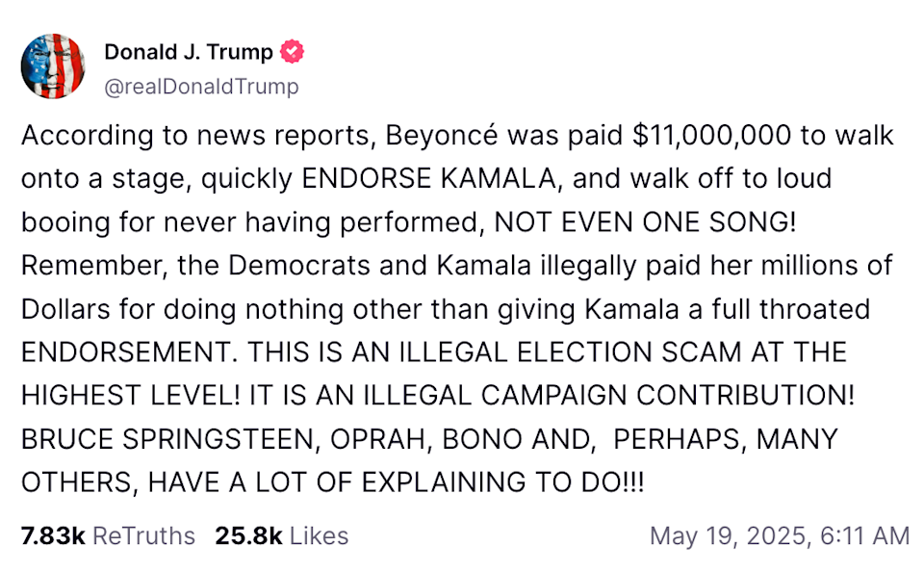
Task: Click the $11,000,000 amount in the post
Action: 711,136
